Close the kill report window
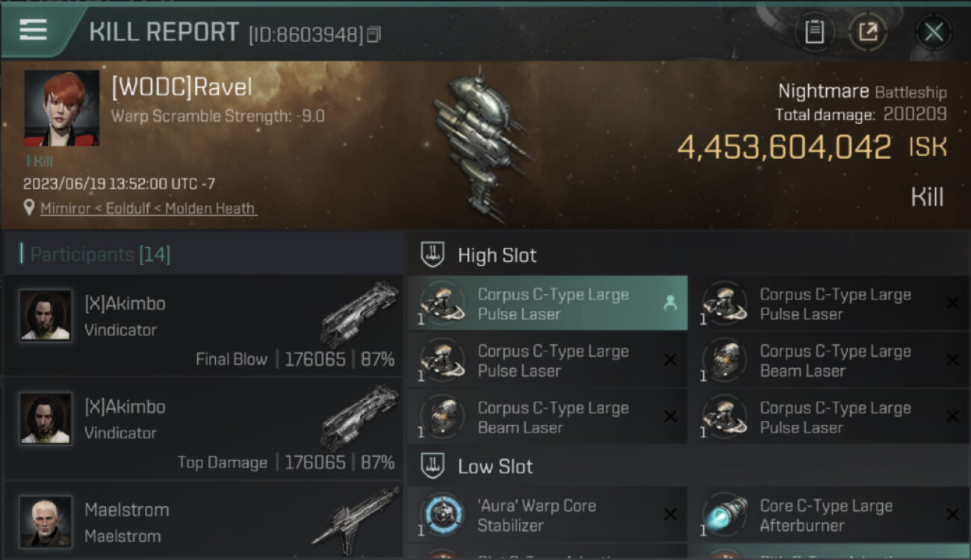Image resolution: width=971 pixels, height=560 pixels. (934, 32)
